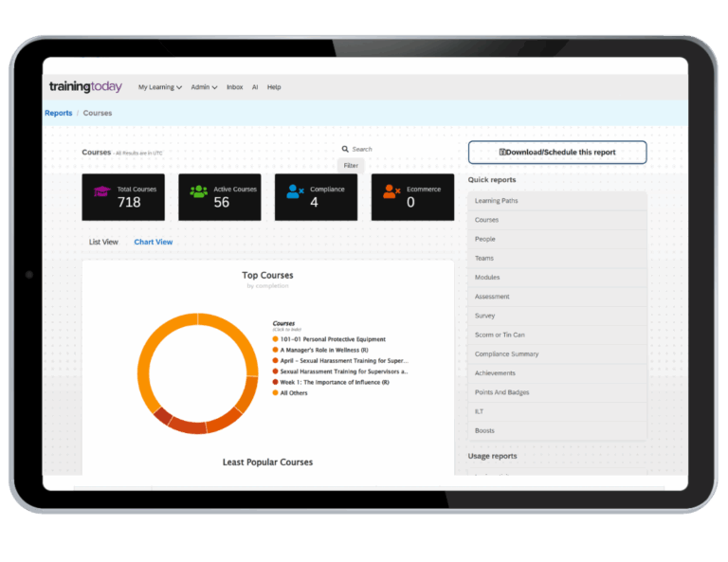The width and height of the screenshot is (728, 562).
Task: Expand the My Learning dropdown
Action: pyautogui.click(x=159, y=87)
